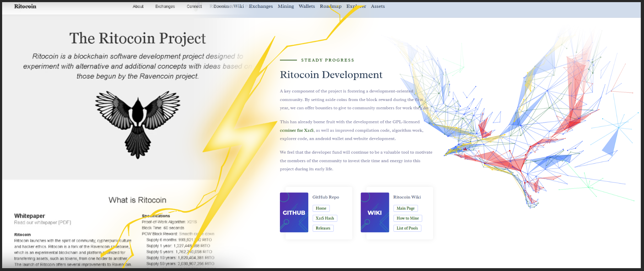Image resolution: width=644 pixels, height=271 pixels.
Task: Click the 'Ritocoin Wiki' card title
Action: [x=407, y=197]
